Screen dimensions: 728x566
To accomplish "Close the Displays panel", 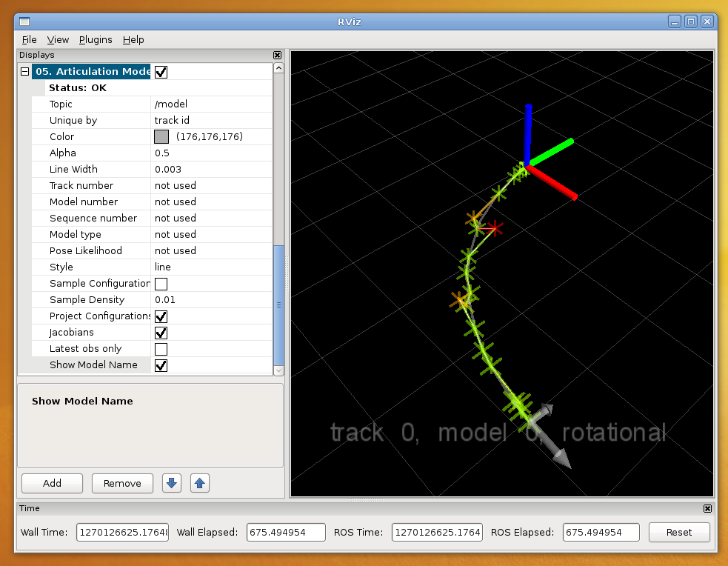I will click(277, 56).
